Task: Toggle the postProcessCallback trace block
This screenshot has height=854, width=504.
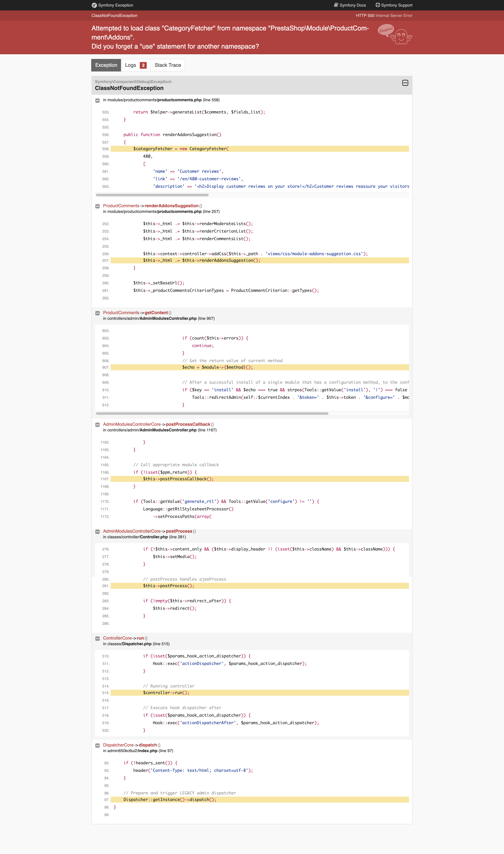Action: (97, 425)
